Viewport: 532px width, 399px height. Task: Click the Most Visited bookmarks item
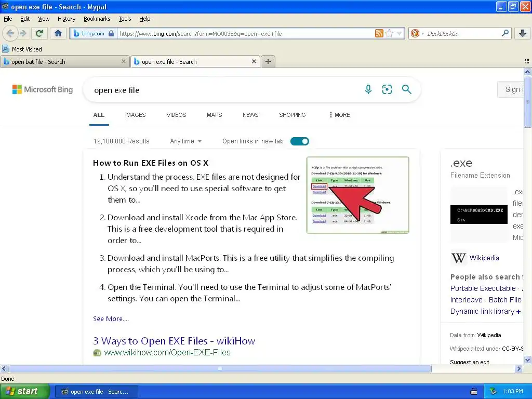click(x=22, y=49)
